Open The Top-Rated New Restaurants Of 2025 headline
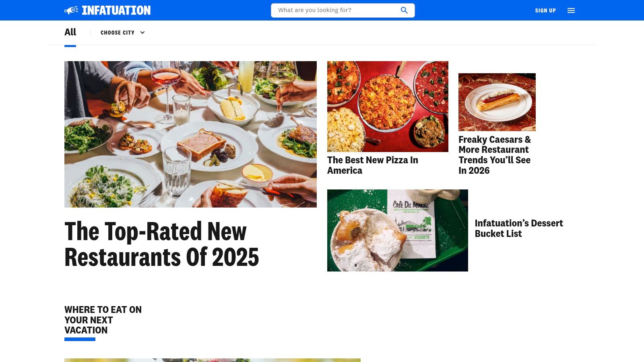This screenshot has height=362, width=644. [x=161, y=244]
